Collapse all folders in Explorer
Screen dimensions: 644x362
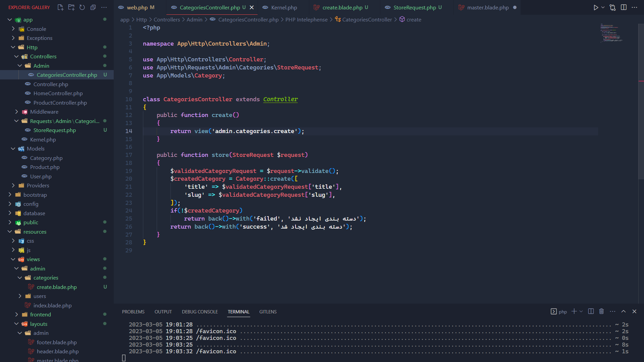click(x=93, y=7)
